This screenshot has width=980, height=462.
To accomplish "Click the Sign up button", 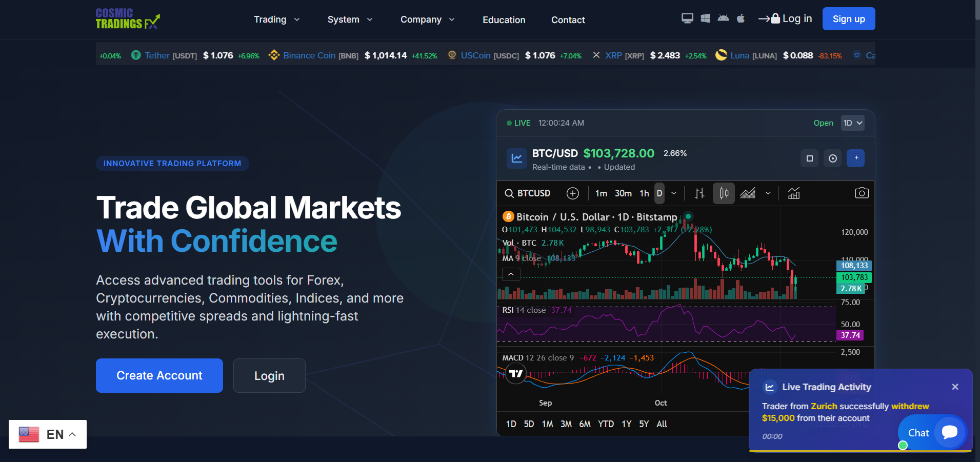I will [x=848, y=19].
